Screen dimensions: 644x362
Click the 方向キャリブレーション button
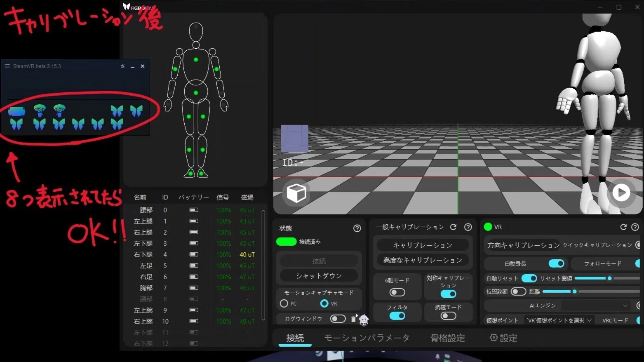point(523,245)
